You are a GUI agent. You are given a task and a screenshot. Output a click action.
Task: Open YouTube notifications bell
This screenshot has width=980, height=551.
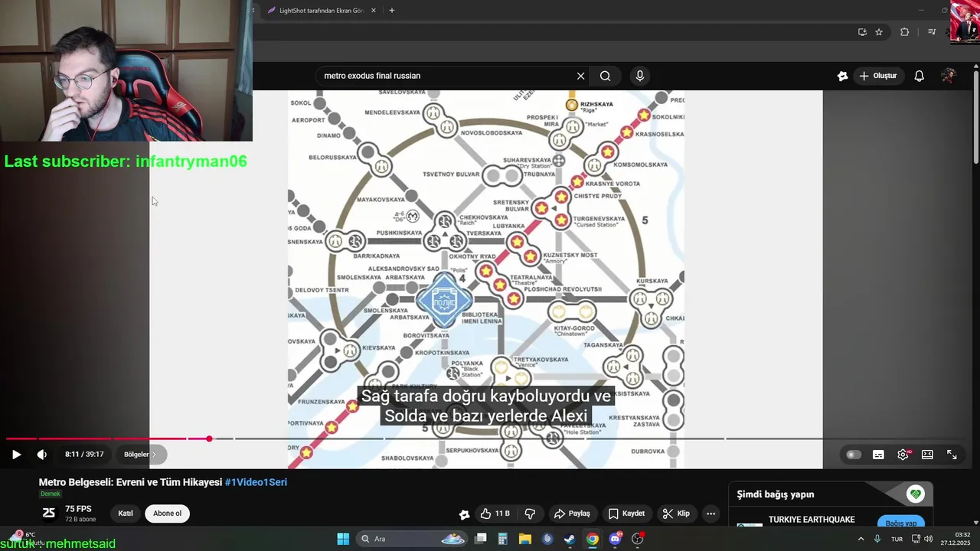click(920, 76)
